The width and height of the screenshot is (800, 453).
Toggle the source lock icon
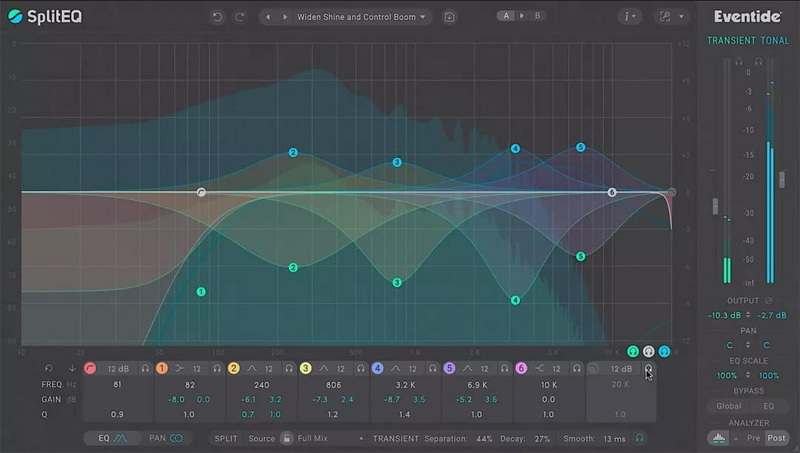(287, 438)
